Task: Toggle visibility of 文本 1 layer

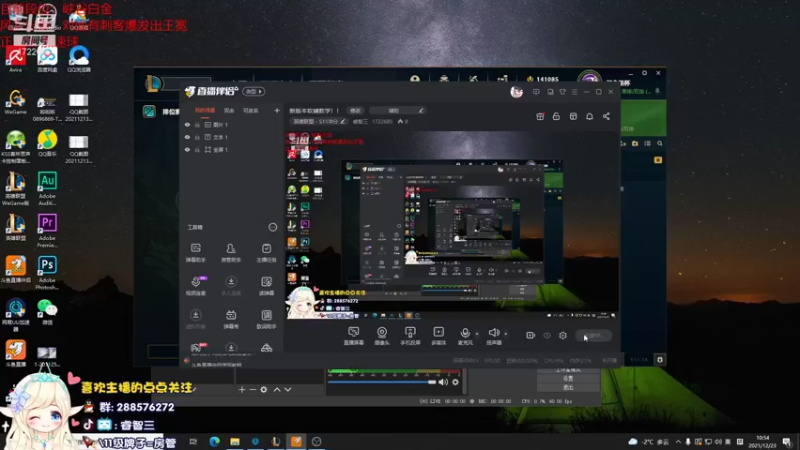Action: point(187,137)
